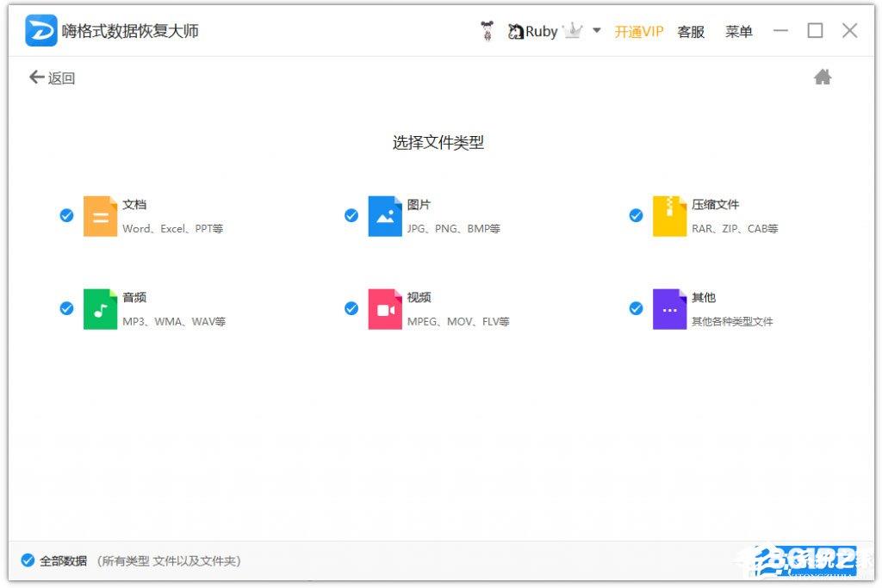Click the blue picture file type icon

(385, 216)
